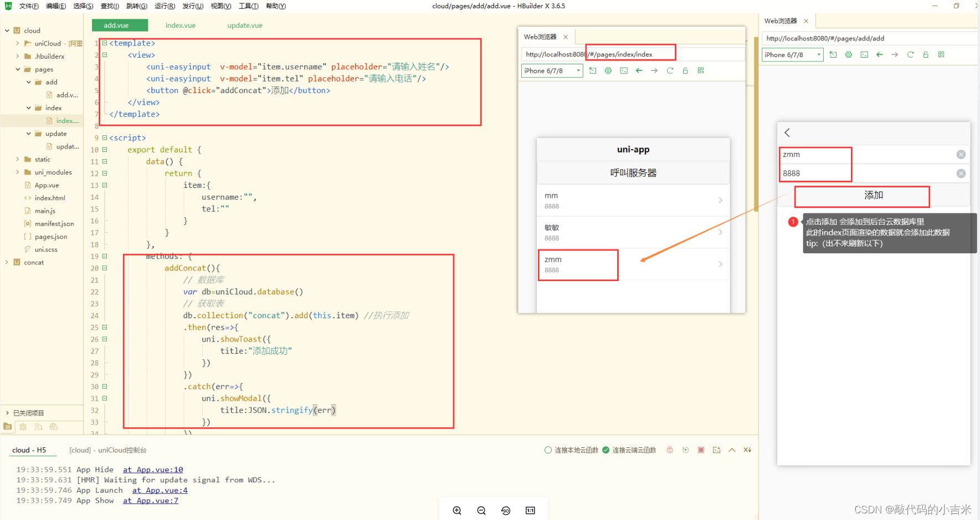Click lock icon in index preview toolbar
The image size is (980, 520).
(685, 70)
